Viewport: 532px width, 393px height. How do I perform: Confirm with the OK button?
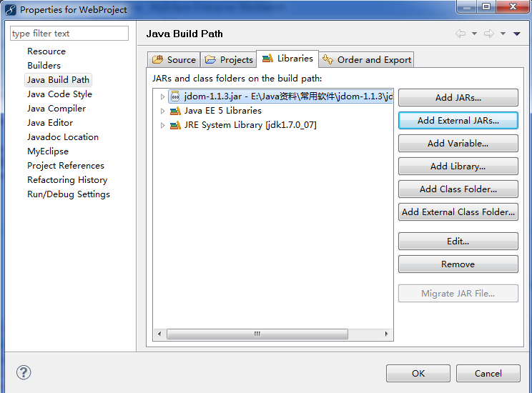tap(418, 373)
